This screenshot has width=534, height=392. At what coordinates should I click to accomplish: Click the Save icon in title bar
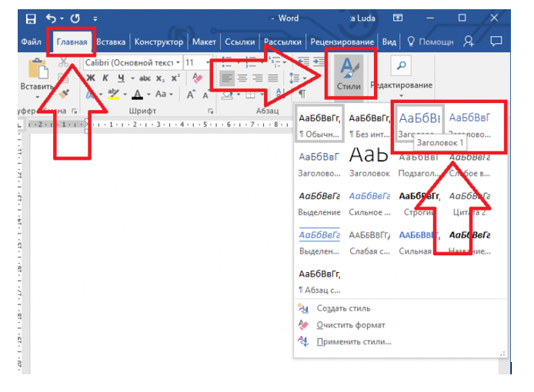coord(30,18)
